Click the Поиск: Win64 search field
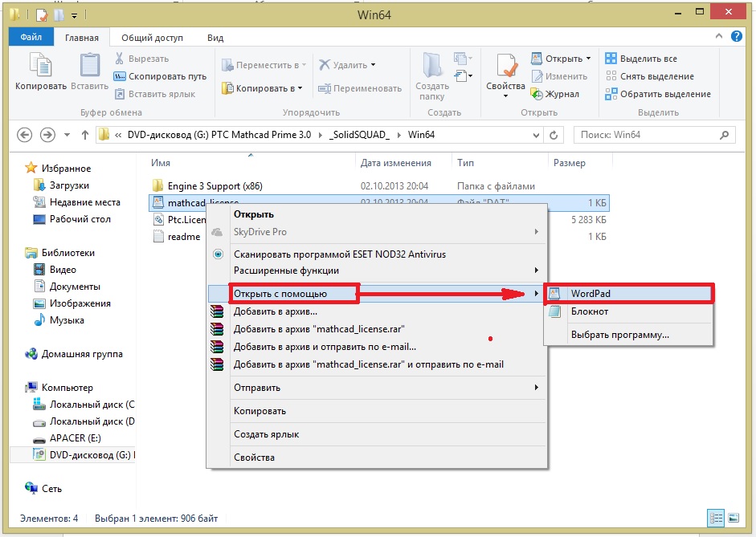Image resolution: width=756 pixels, height=537 pixels. 654,136
